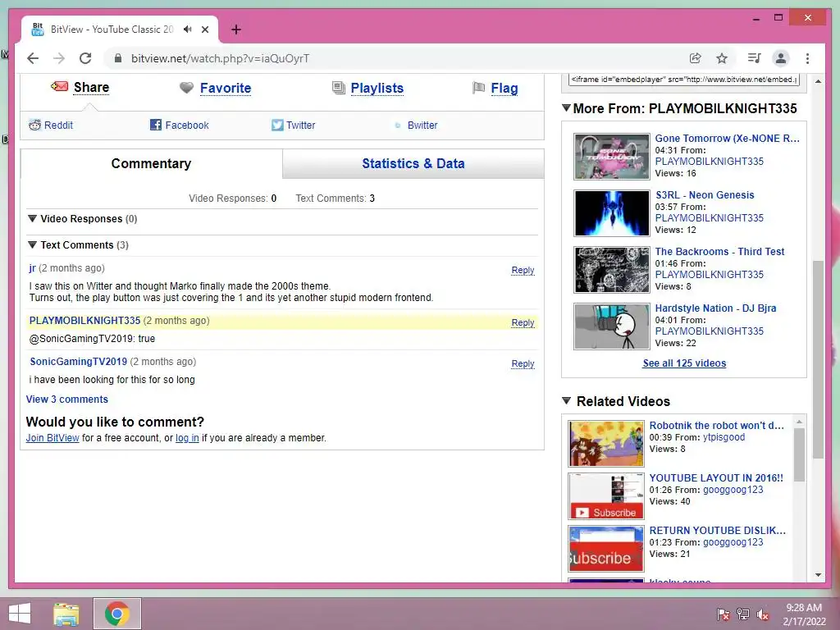
Task: Open the Chrome three-dot menu
Action: (x=807, y=58)
